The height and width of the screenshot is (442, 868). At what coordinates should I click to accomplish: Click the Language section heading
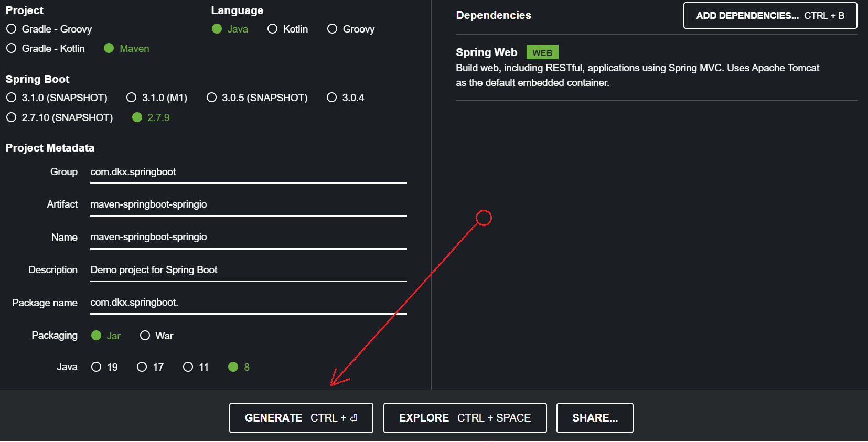[x=237, y=10]
